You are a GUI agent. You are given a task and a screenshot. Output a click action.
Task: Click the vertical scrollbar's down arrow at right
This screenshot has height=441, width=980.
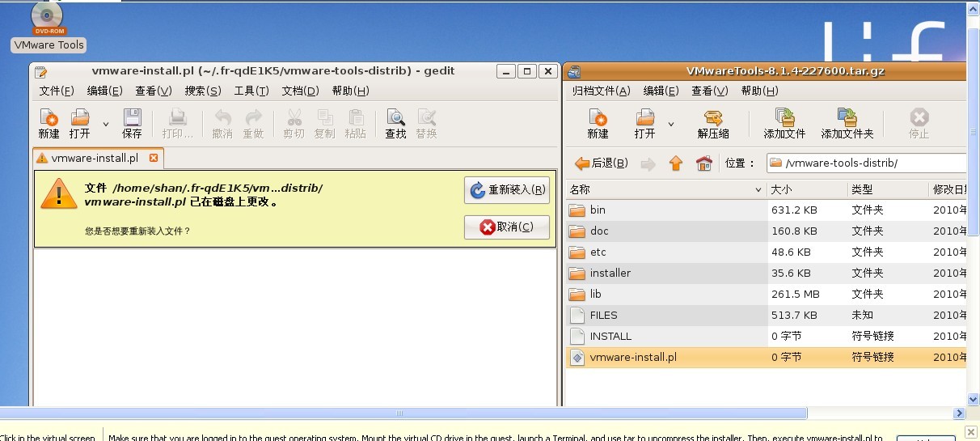point(974,399)
